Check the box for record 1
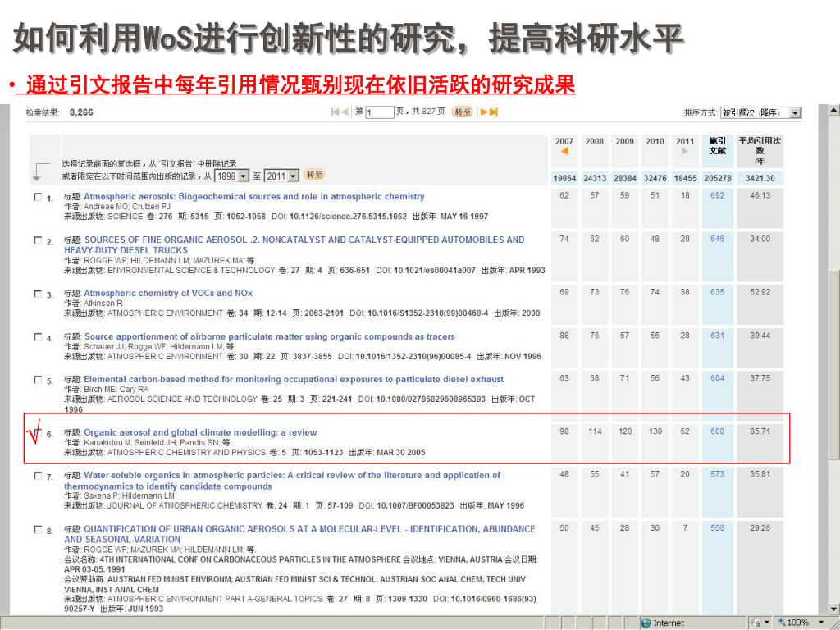 point(38,197)
